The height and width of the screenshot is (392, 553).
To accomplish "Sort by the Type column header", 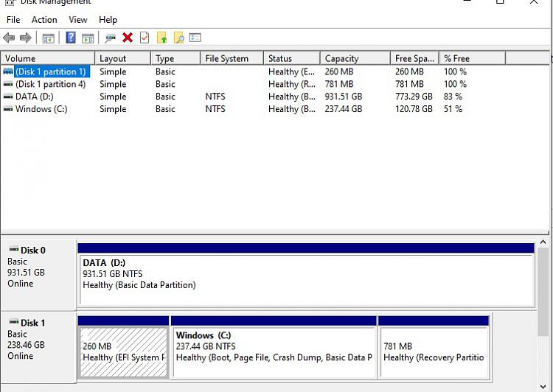I will click(175, 58).
